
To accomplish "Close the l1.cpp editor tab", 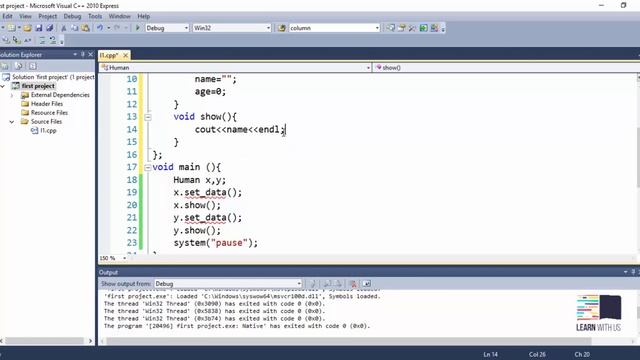I will (126, 55).
